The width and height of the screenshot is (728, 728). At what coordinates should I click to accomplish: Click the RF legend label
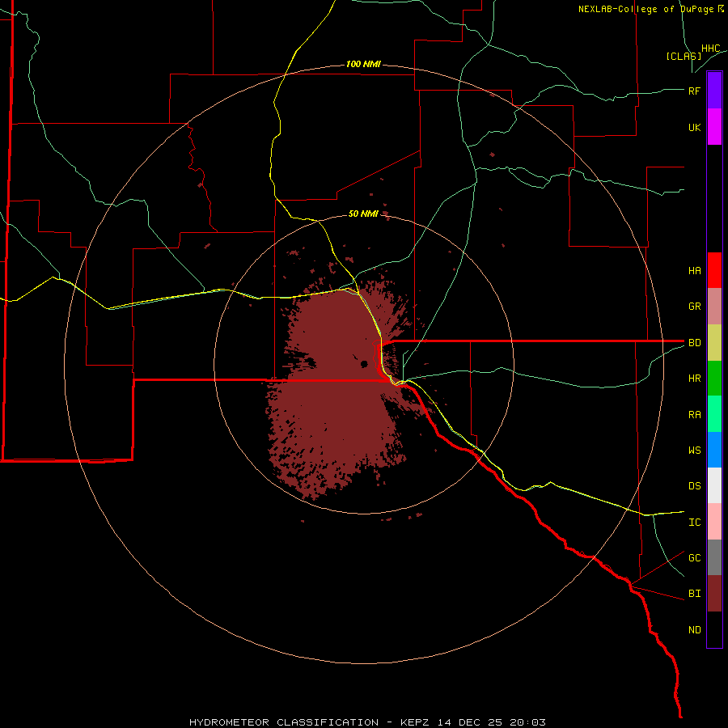click(x=694, y=91)
